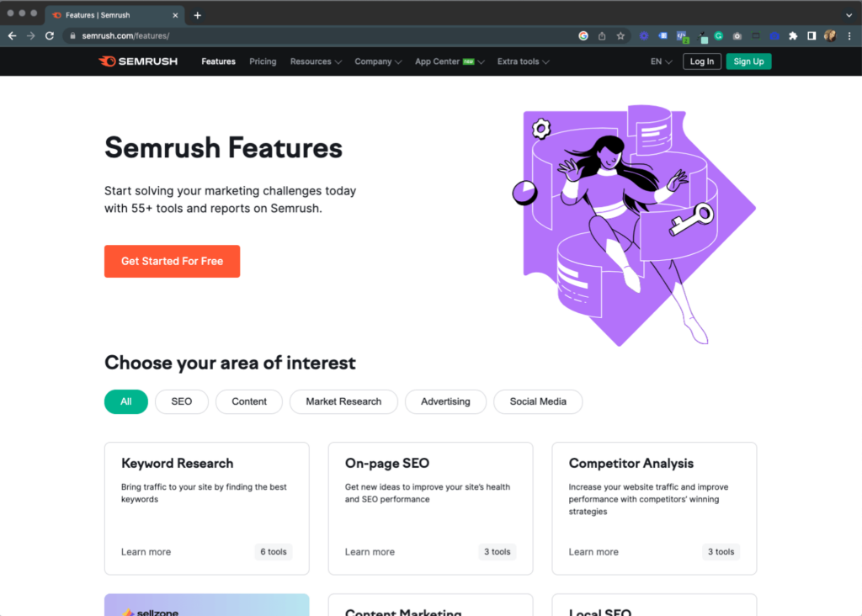Close the Features | Semrush tab
Image resolution: width=862 pixels, height=616 pixels.
(x=175, y=15)
